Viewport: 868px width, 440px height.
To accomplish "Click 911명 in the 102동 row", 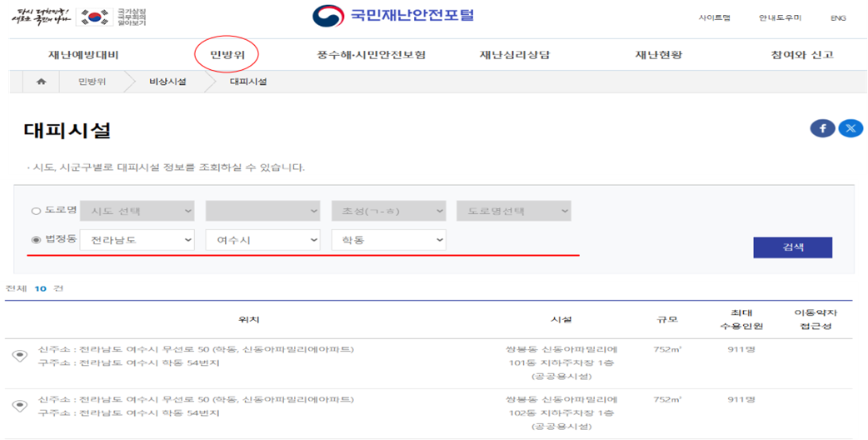I will coord(741,400).
